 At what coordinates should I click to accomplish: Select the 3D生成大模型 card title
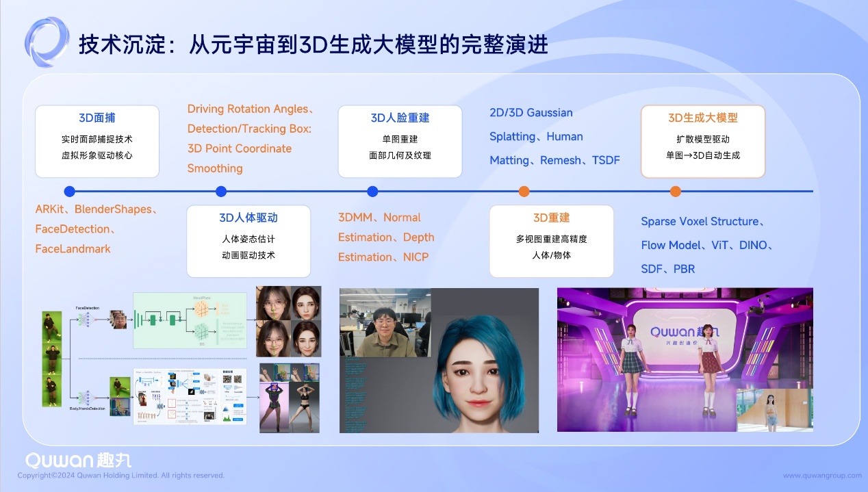pos(703,118)
